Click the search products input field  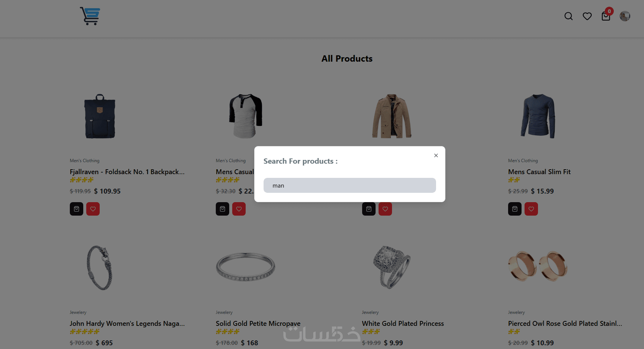349,185
